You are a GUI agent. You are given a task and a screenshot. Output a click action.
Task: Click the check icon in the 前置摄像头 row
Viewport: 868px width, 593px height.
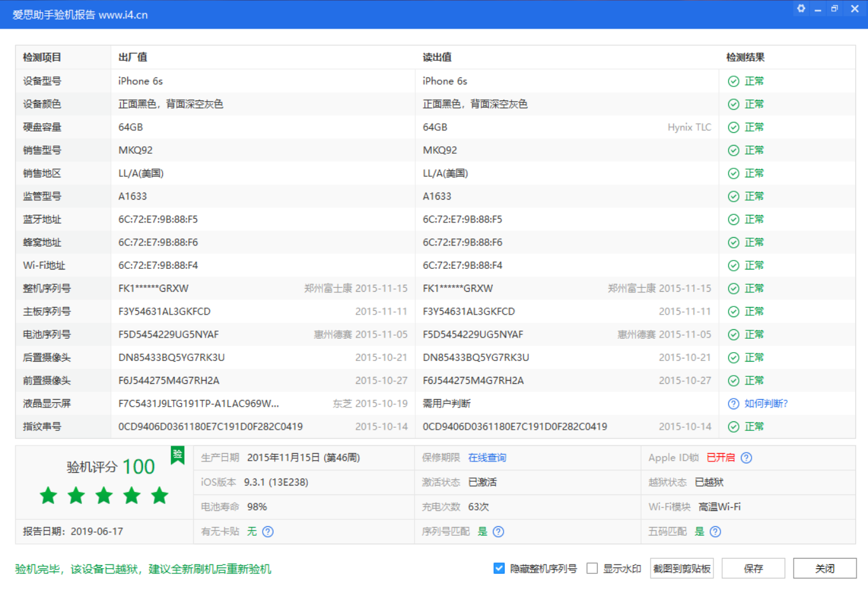[733, 381]
